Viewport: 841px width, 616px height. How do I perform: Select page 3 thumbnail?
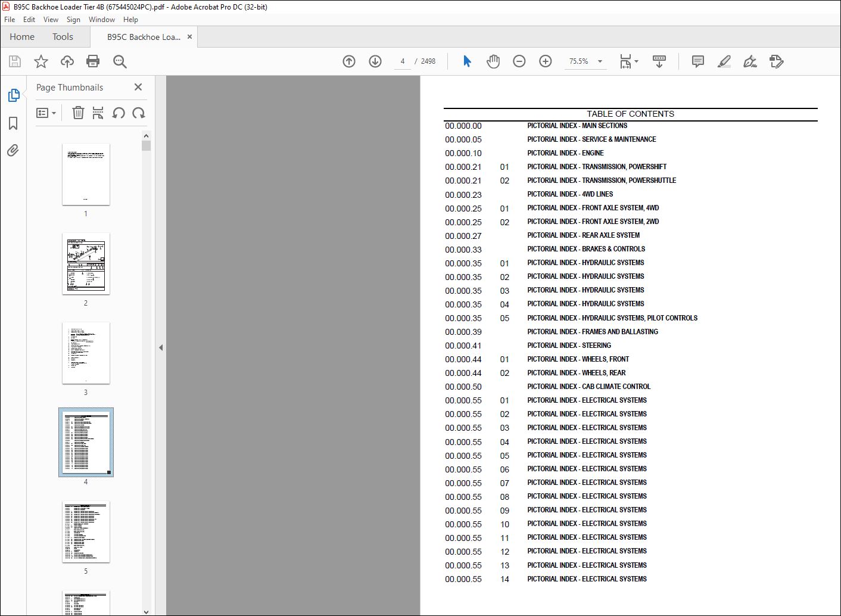(x=86, y=353)
